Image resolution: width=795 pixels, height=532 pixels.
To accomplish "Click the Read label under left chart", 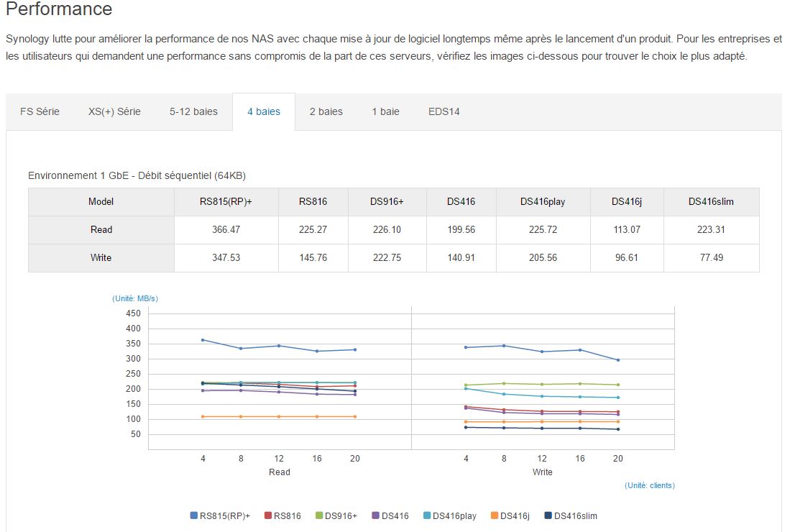I will click(280, 472).
